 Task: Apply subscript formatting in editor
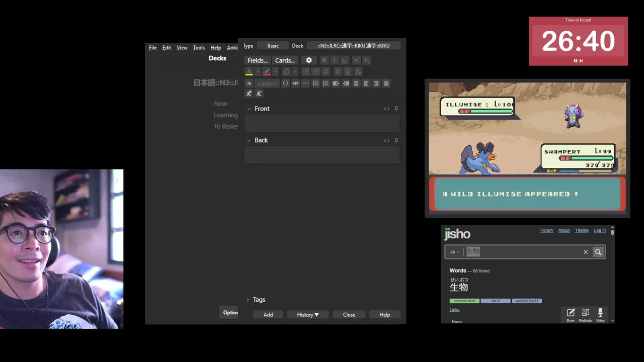click(x=366, y=60)
